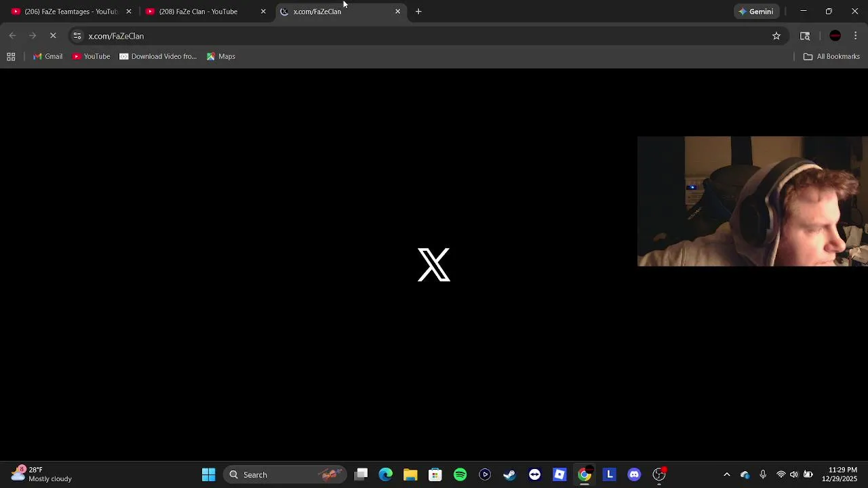Viewport: 868px width, 488px height.
Task: Open the apps grid in bookmarks bar
Action: click(11, 56)
